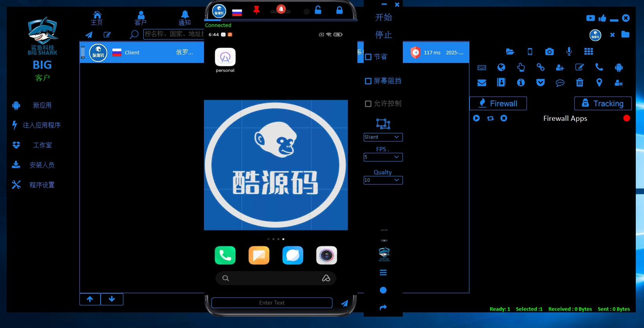Open the Qualty dropdown showing 10

(x=383, y=180)
